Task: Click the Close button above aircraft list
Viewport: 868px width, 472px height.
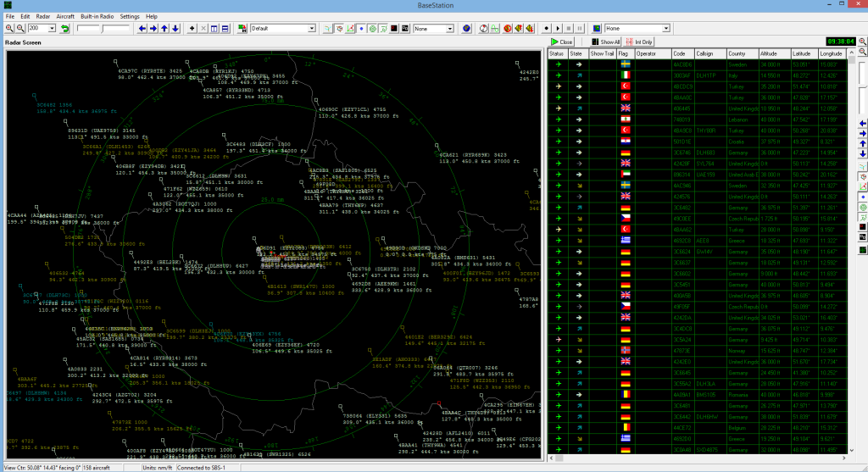Action: click(562, 42)
